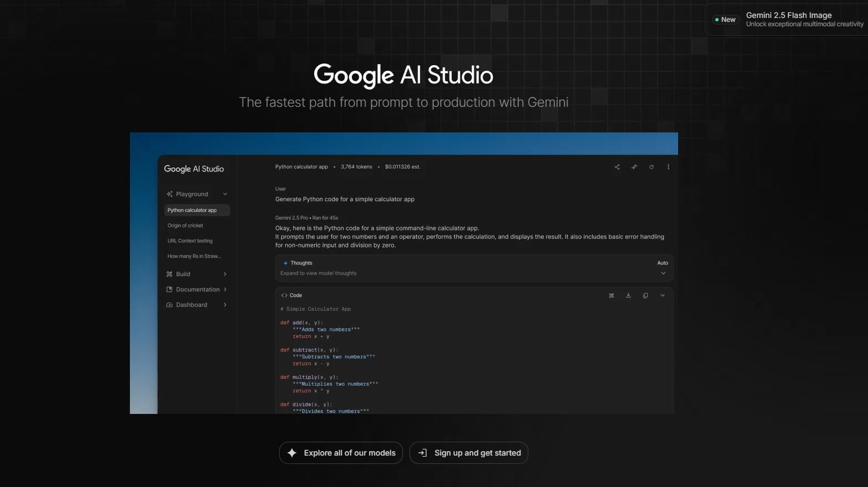Expand the Documentation section chevron

[x=225, y=289]
